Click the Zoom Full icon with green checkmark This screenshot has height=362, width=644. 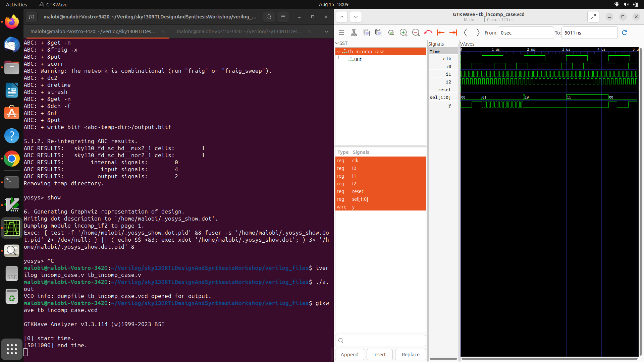(391, 33)
